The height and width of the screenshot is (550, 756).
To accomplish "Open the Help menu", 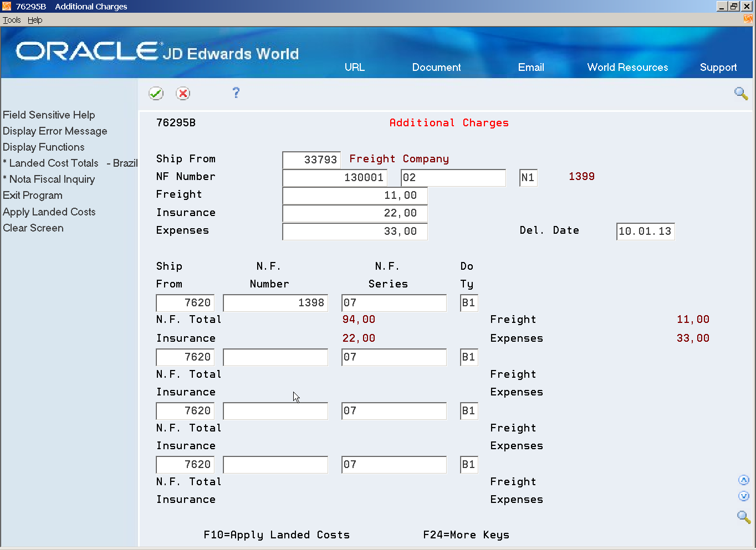I will point(35,20).
